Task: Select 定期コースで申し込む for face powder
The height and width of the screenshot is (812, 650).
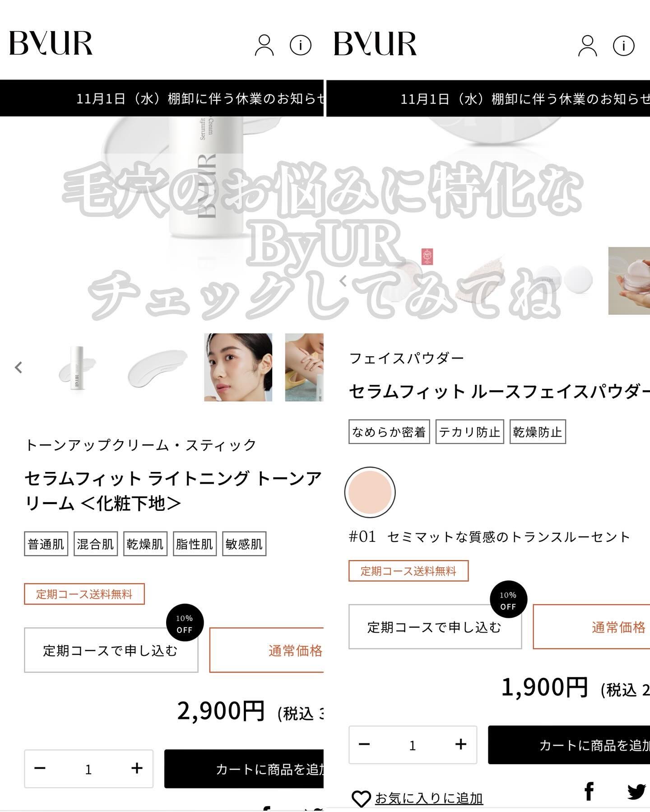Action: [x=435, y=627]
